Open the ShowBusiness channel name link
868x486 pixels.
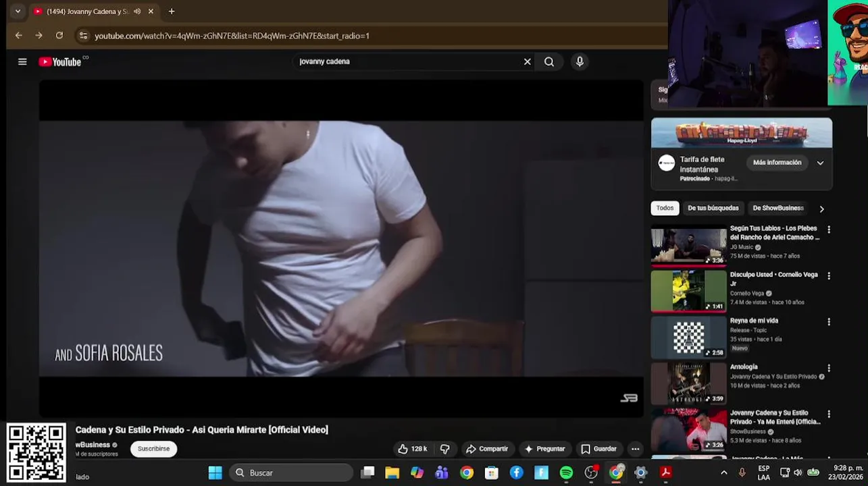click(x=93, y=445)
